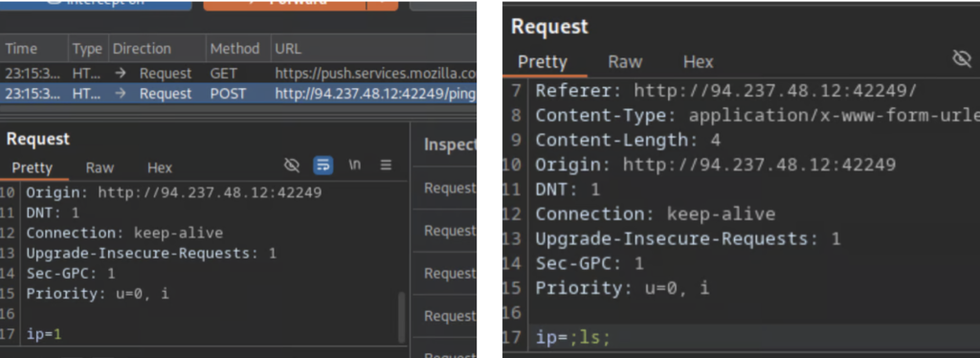
Task: Click the Request heading above the ip=1 editor
Action: [38, 139]
